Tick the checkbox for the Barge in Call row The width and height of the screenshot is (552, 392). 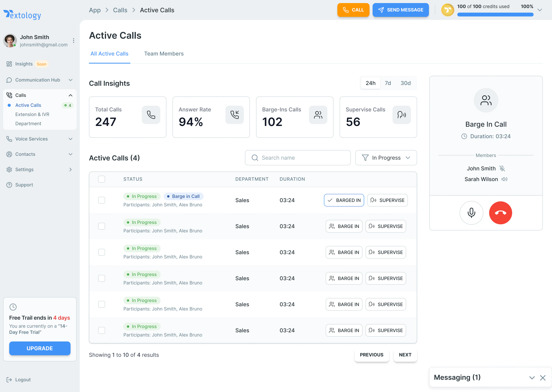click(x=102, y=200)
